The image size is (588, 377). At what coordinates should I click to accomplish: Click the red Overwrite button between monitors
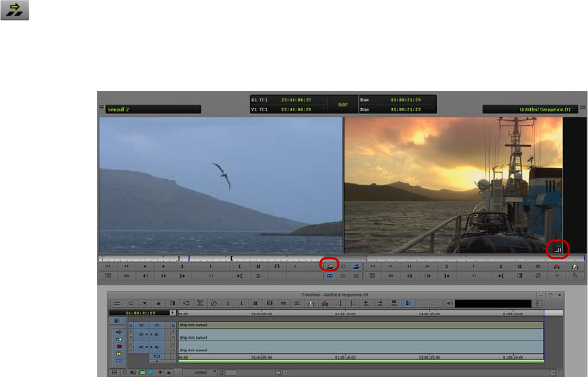pos(357,267)
